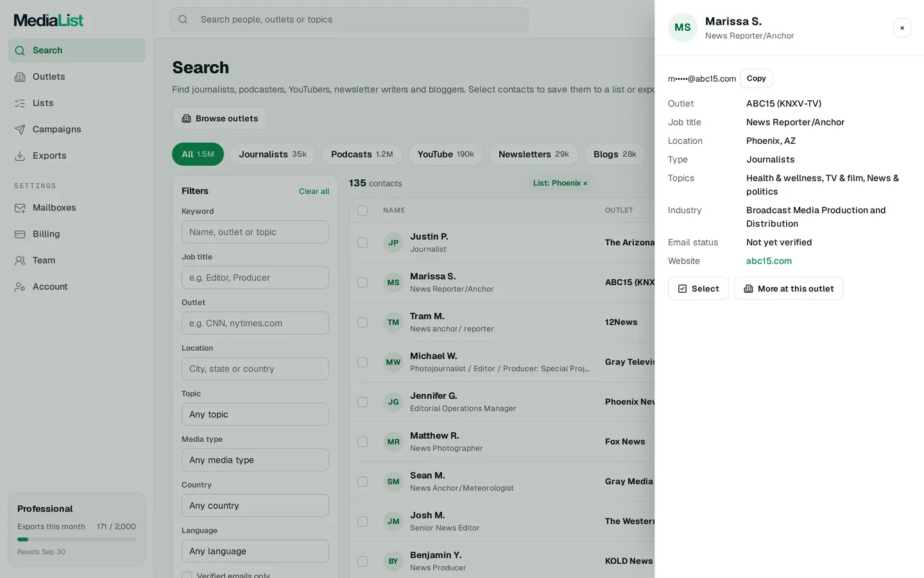Focus the Outlet filter field
The image size is (924, 578).
point(255,323)
